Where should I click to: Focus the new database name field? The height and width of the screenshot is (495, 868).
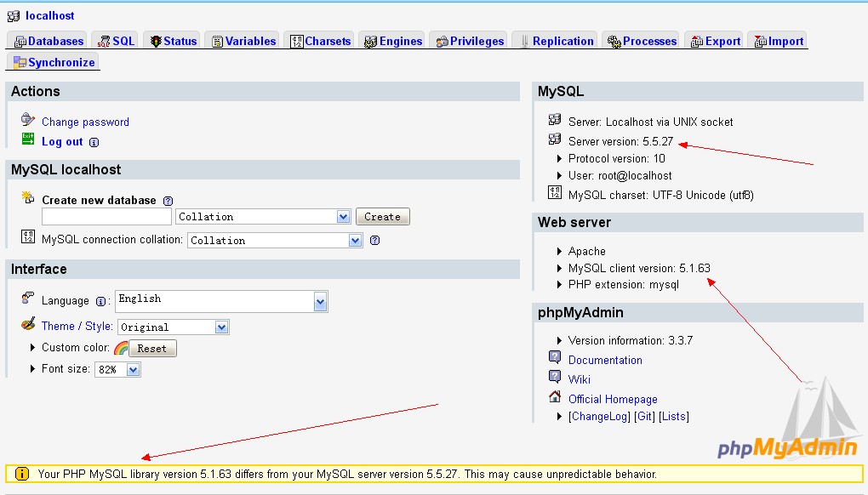(107, 216)
